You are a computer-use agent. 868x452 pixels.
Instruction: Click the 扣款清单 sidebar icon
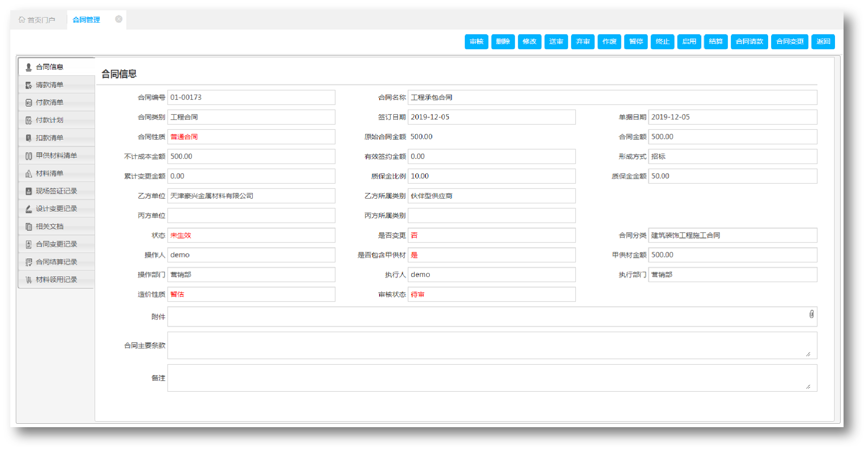(x=29, y=138)
